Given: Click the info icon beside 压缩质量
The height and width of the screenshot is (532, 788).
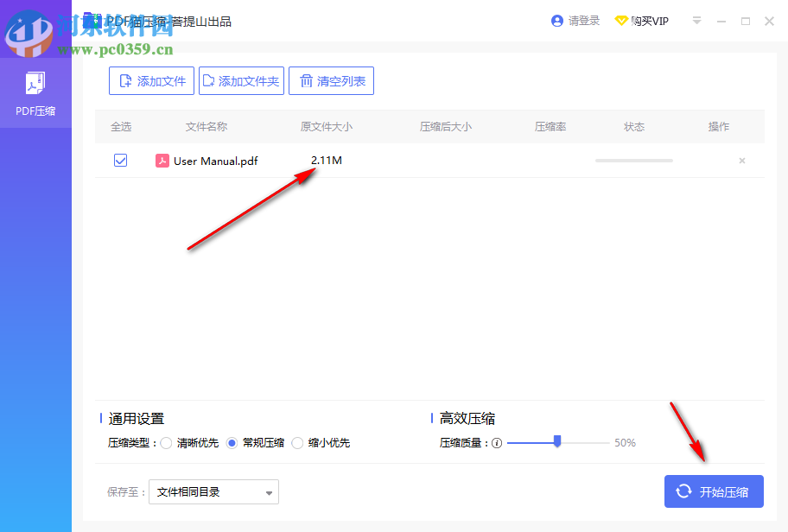Looking at the screenshot, I should coord(497,442).
